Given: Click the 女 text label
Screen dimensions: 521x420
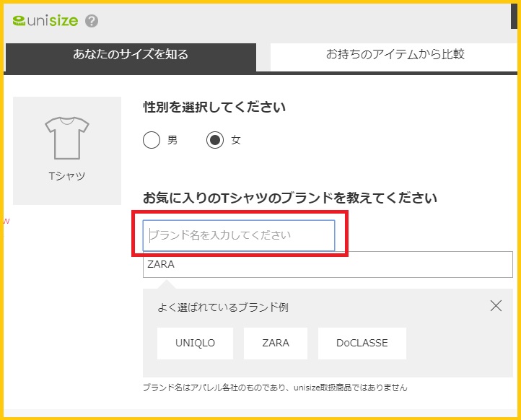Looking at the screenshot, I should point(236,140).
